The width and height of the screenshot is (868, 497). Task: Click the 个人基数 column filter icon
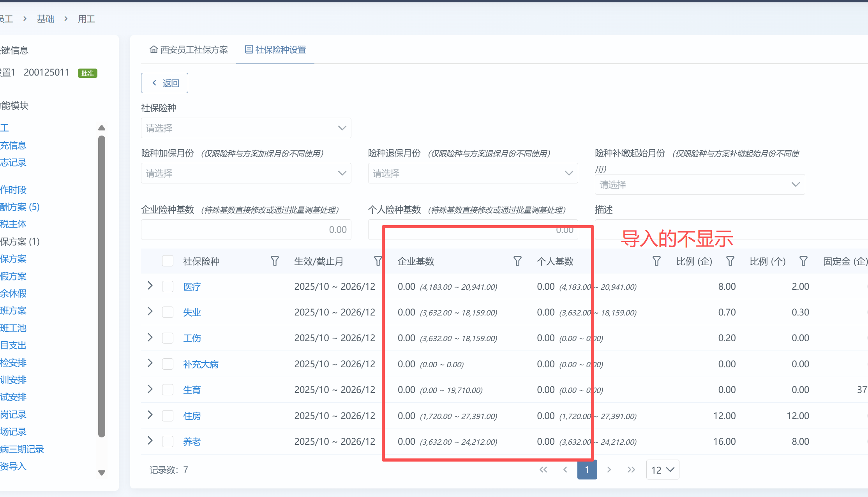(656, 261)
